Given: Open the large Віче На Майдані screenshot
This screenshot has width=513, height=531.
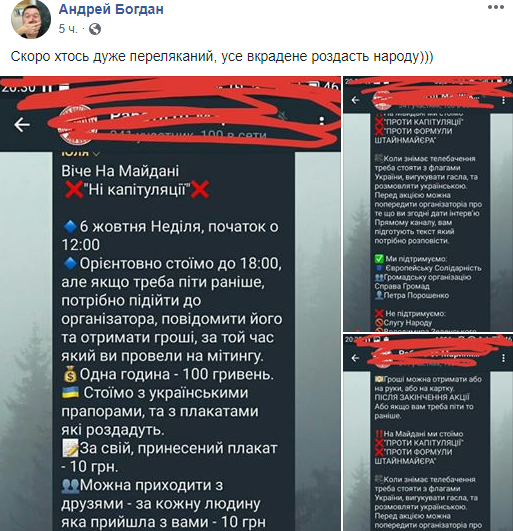Looking at the screenshot, I should pyautogui.click(x=170, y=303).
